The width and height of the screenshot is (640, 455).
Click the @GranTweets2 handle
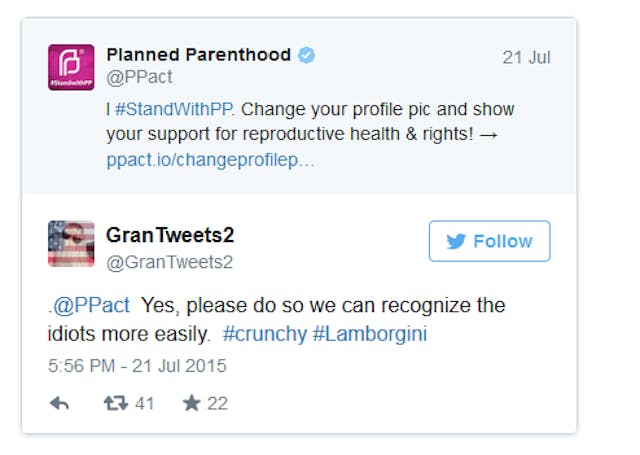pyautogui.click(x=169, y=262)
